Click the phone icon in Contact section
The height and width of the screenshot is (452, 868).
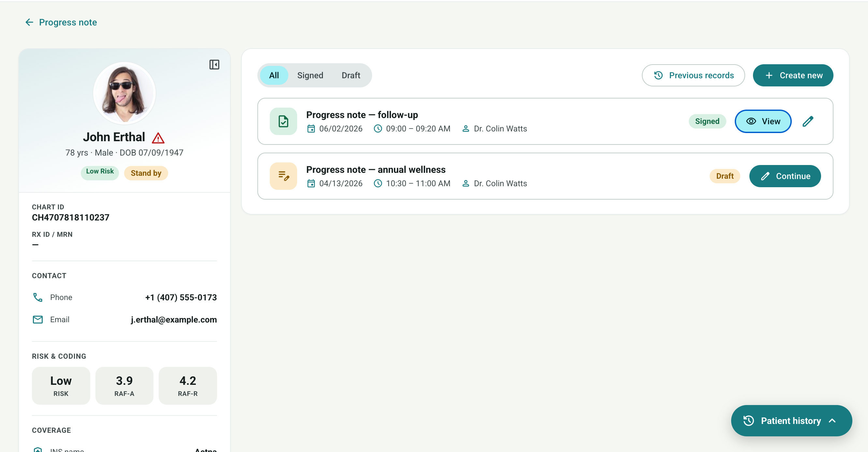pos(38,297)
